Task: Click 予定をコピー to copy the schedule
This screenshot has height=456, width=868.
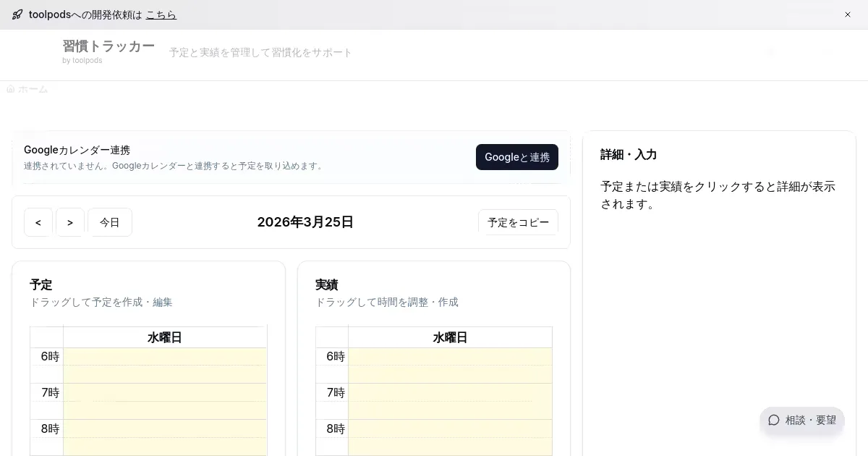Action: 518,222
